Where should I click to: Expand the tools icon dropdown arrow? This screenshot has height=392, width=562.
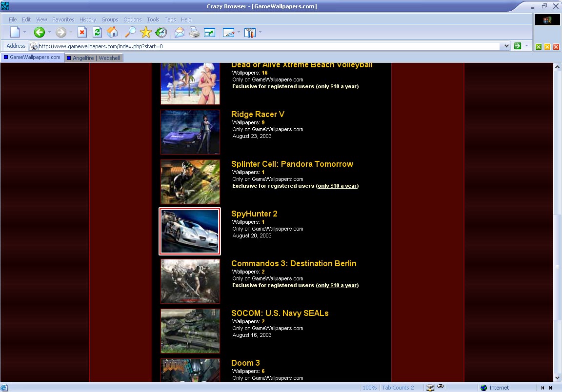[260, 32]
